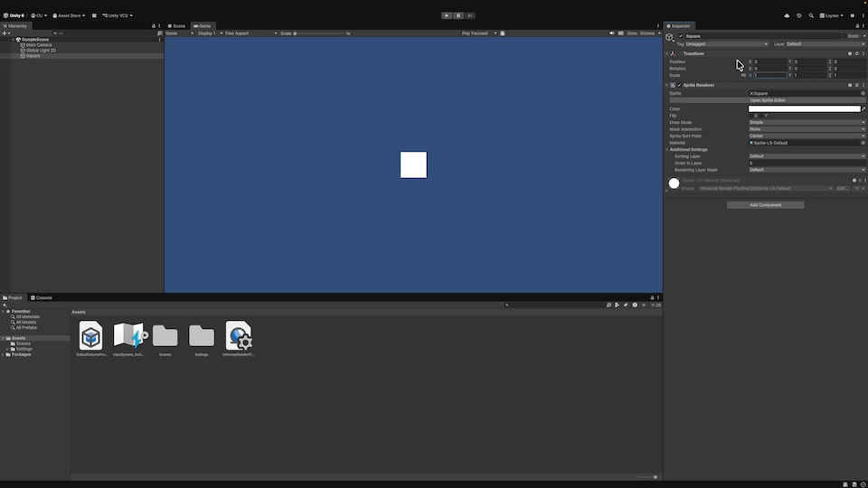Open the Unity cloud services icon
This screenshot has width=868, height=488.
point(787,15)
